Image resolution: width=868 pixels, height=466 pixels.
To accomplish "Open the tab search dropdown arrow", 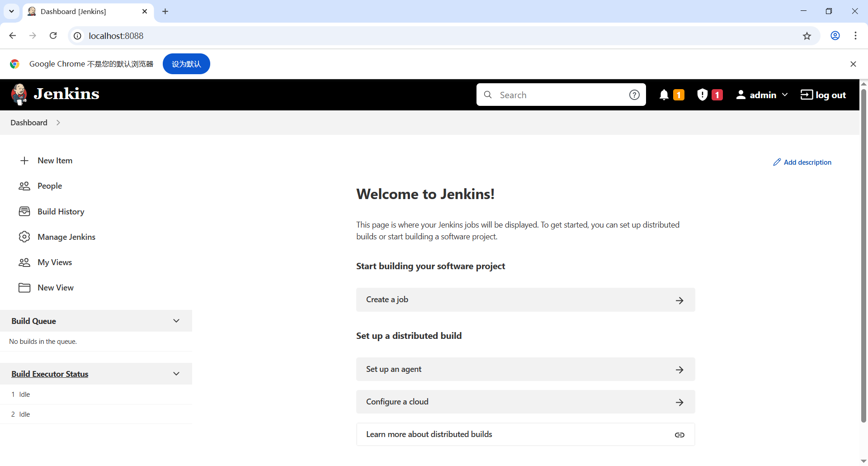I will point(11,11).
